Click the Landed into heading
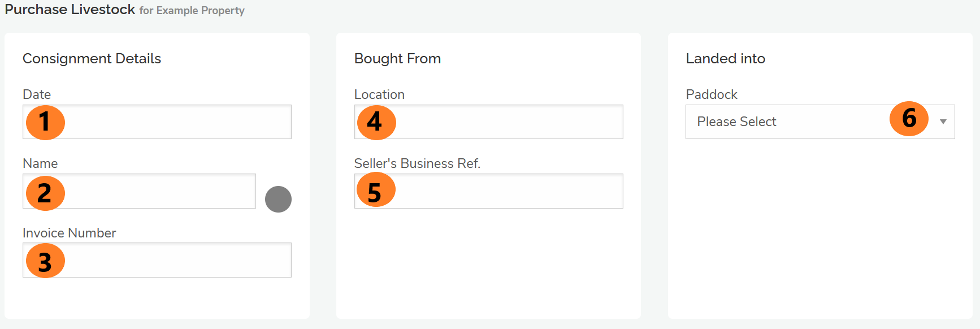This screenshot has height=329, width=980. click(x=725, y=59)
